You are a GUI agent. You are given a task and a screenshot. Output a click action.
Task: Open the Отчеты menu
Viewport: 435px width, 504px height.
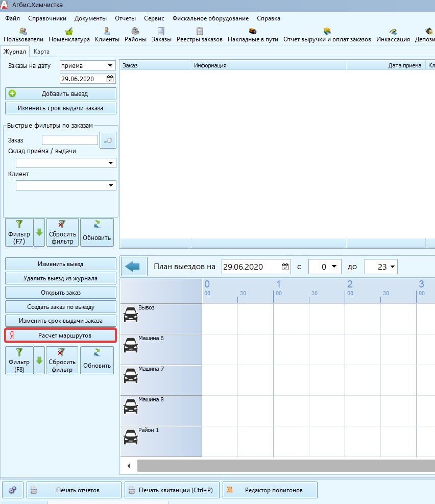point(125,18)
